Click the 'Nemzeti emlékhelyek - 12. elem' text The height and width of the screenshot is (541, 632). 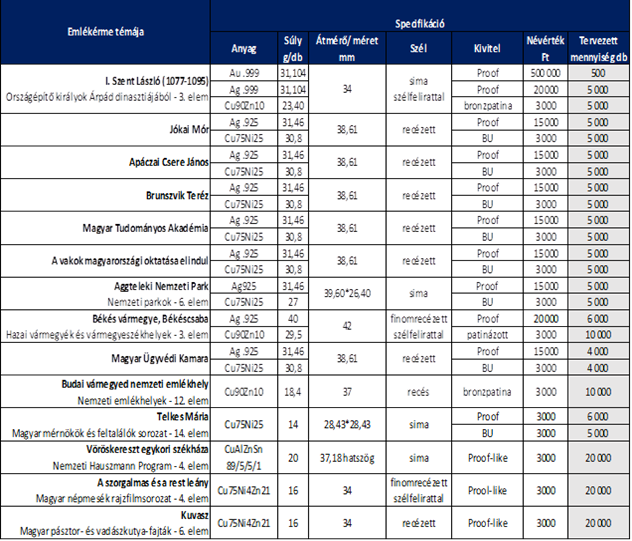(143, 401)
